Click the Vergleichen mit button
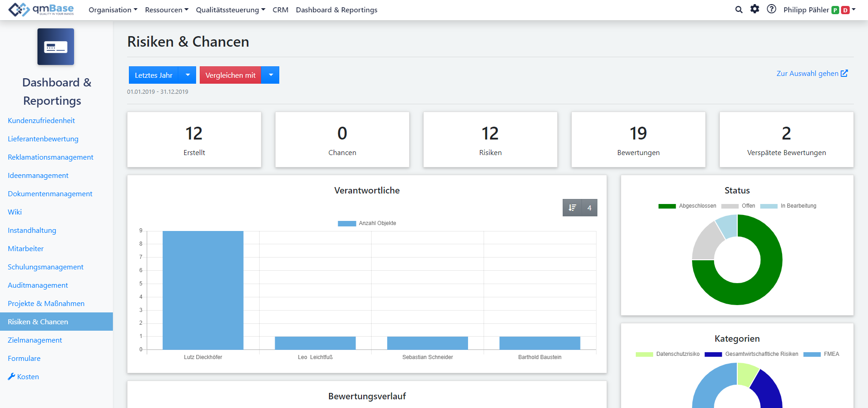 (x=230, y=75)
